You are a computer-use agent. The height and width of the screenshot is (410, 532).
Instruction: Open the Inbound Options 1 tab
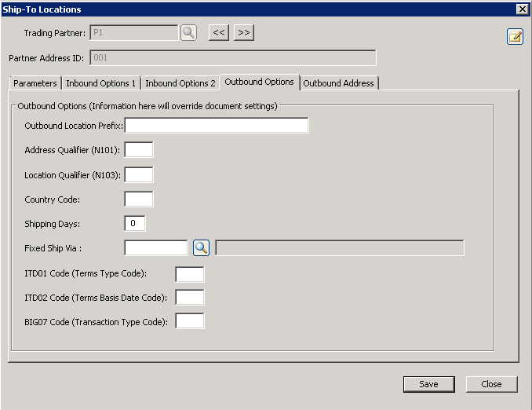click(x=101, y=83)
